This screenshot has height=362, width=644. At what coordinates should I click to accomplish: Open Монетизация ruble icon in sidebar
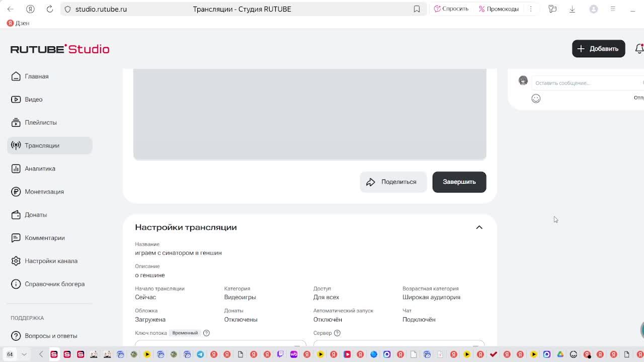tap(16, 192)
